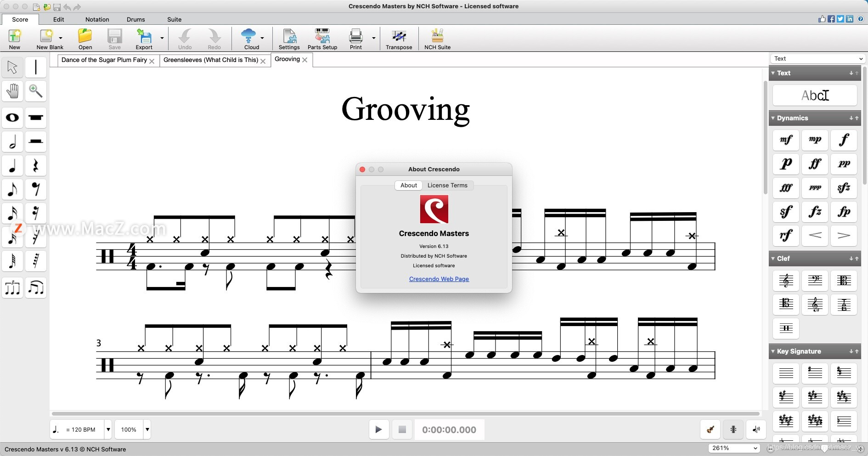Image resolution: width=868 pixels, height=456 pixels.
Task: Choose the quarter rest
Action: (x=36, y=166)
